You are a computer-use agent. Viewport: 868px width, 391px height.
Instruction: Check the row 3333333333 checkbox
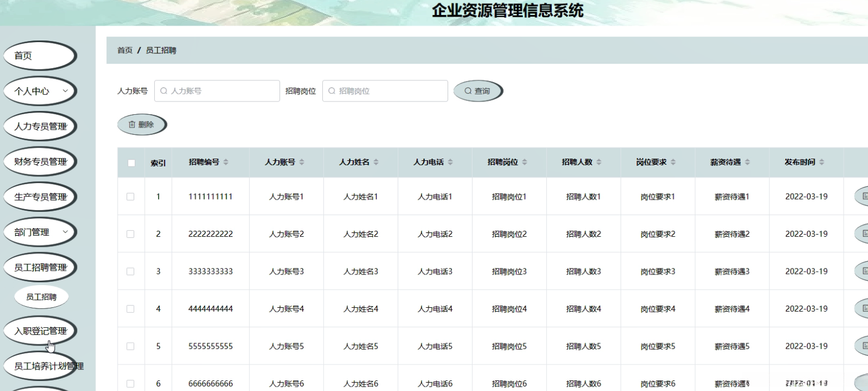(x=130, y=271)
